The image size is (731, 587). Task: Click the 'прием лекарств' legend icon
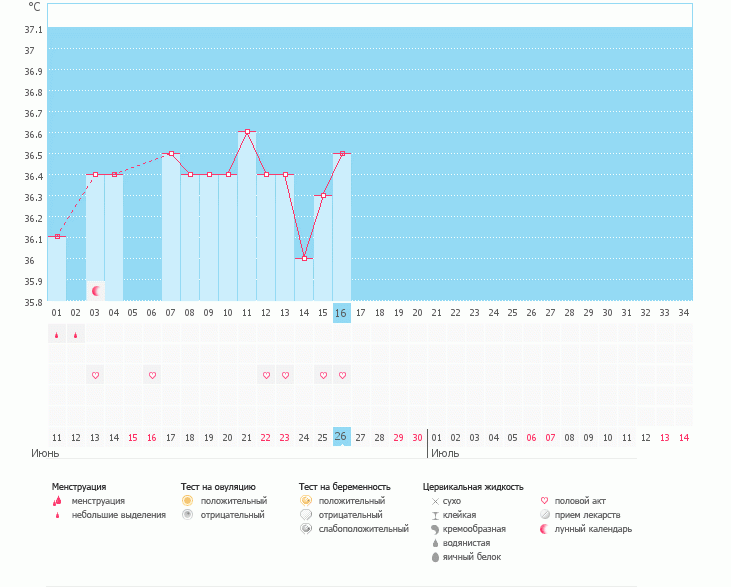545,515
